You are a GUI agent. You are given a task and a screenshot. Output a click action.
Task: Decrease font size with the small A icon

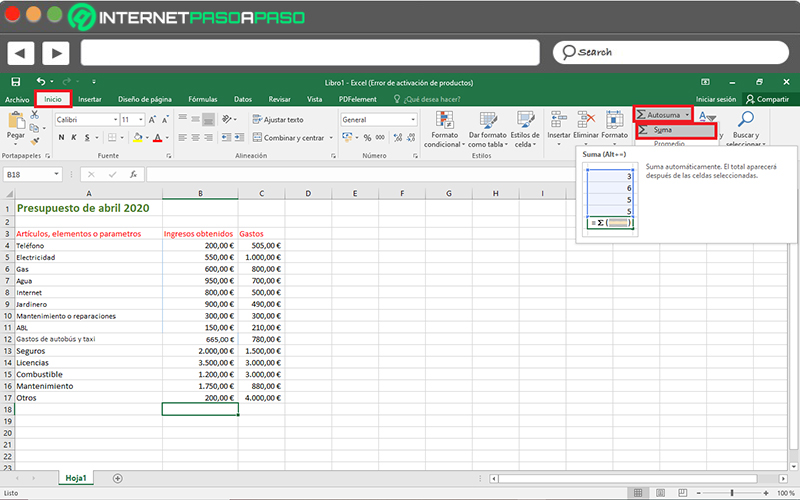(165, 120)
